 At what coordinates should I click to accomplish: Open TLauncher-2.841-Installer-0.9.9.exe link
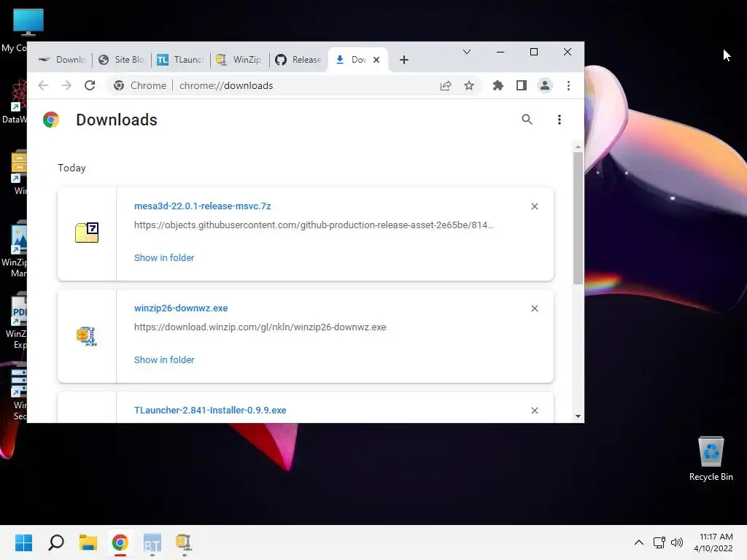point(210,411)
